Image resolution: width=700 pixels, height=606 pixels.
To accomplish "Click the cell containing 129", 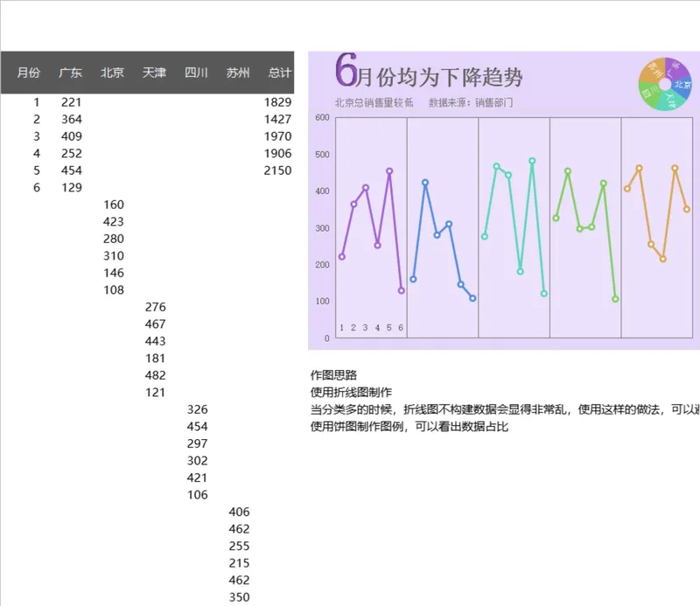I will point(72,187).
